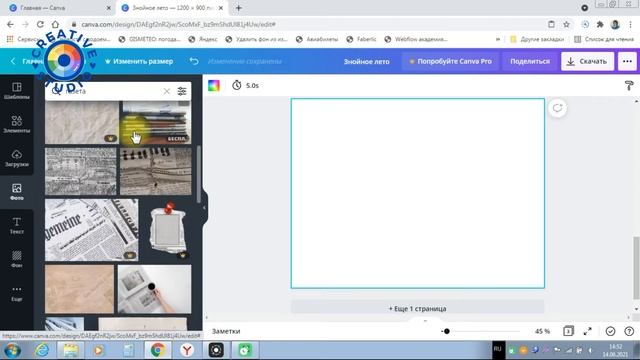Open Chrome from the taskbar

tap(158, 350)
